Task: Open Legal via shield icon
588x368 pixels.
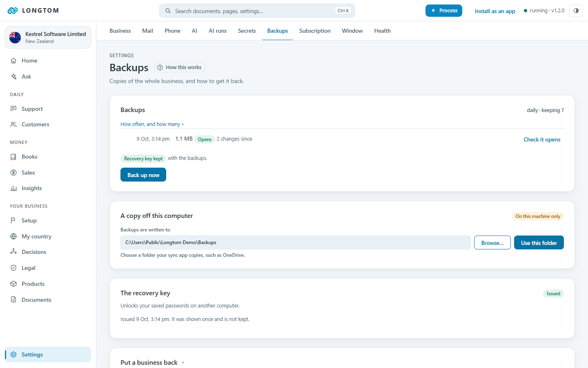Action: click(x=13, y=268)
